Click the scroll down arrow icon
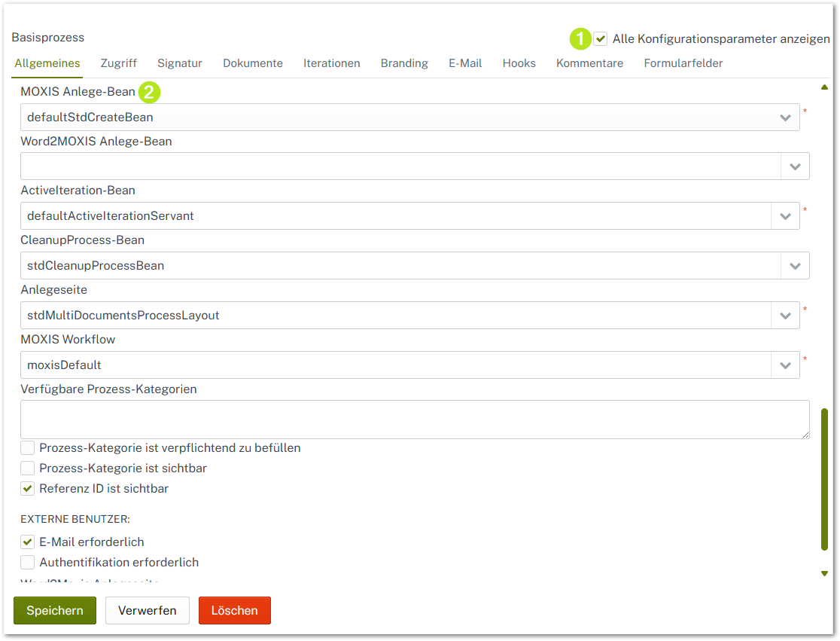The image size is (840, 641). tap(824, 573)
